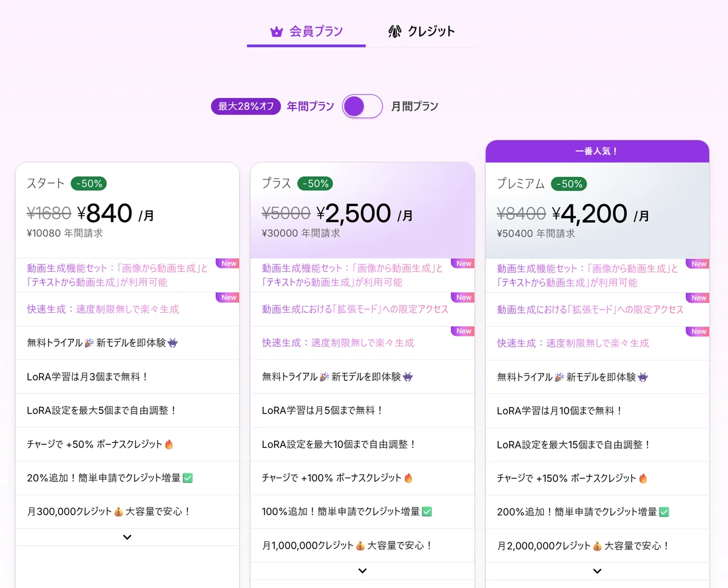The image size is (728, 588).
Task: Click 動画生成機能セット feature in プレミアム plan
Action: (587, 276)
